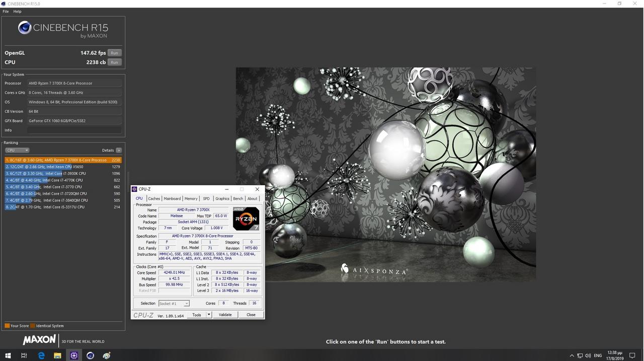Open the Help menu in Cinebench
Viewport: 644px width, 361px height.
(17, 11)
